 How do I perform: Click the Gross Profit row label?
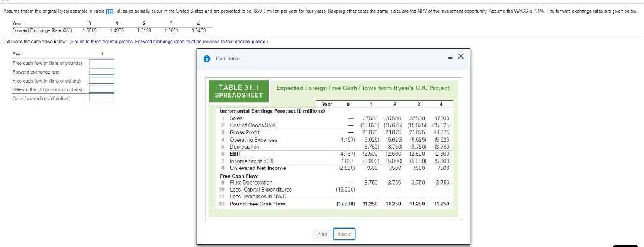point(245,132)
